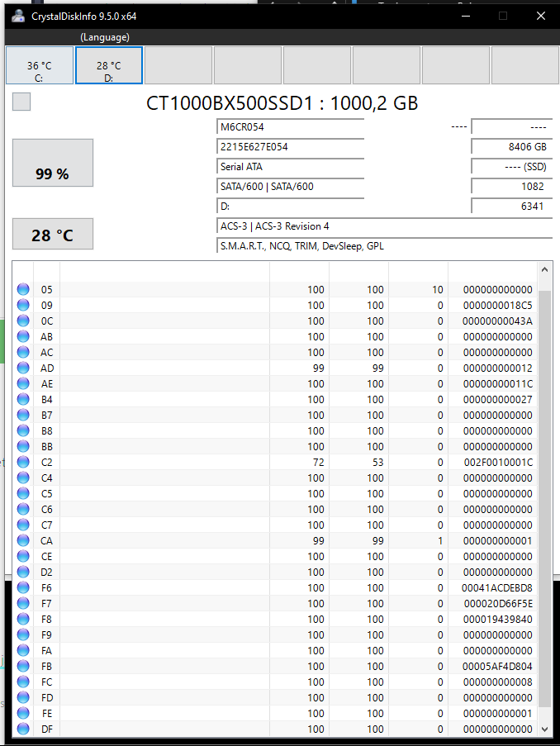Screen dimensions: 560x746
Task: Open the (Language) menu
Action: [x=105, y=37]
